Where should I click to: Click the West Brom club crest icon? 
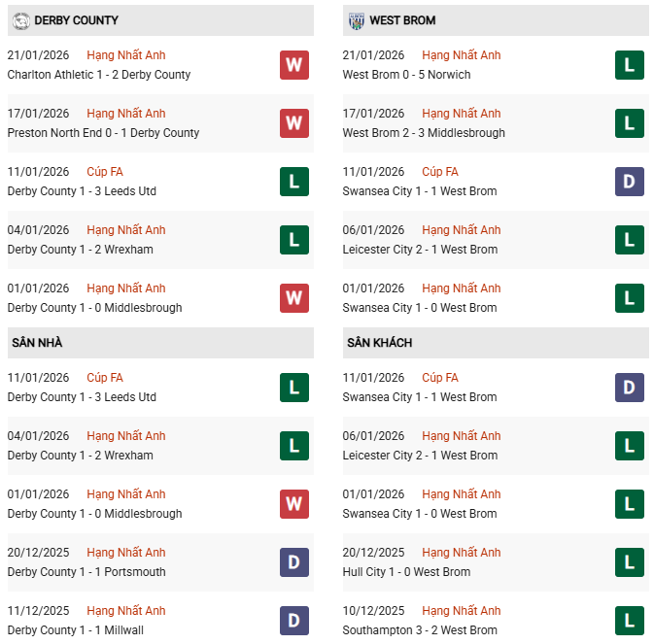click(355, 20)
